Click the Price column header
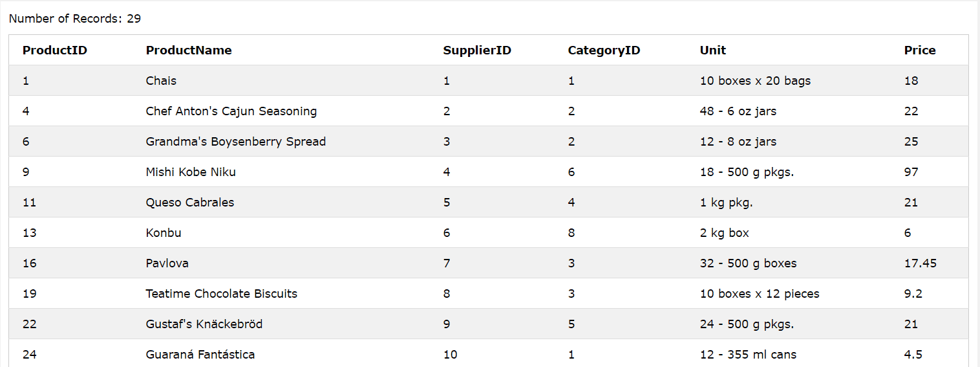980x367 pixels. click(x=920, y=50)
